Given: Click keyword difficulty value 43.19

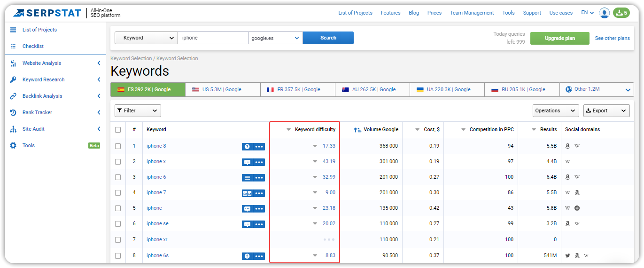Looking at the screenshot, I should coord(329,161).
